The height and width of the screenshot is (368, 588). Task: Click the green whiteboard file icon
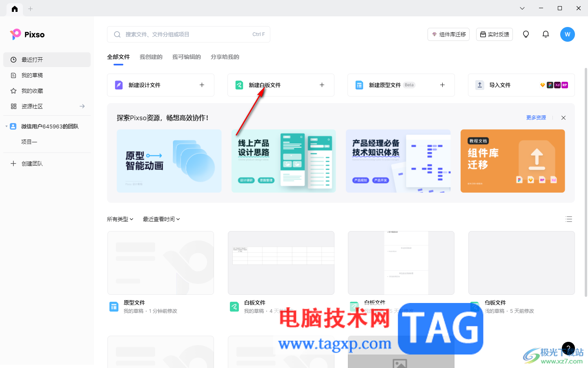pyautogui.click(x=239, y=85)
